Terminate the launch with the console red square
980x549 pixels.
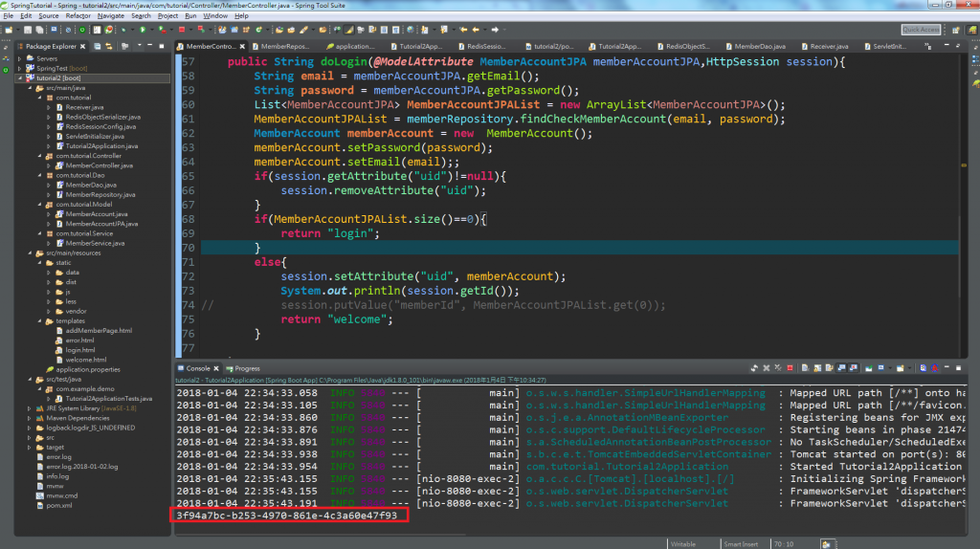point(790,368)
